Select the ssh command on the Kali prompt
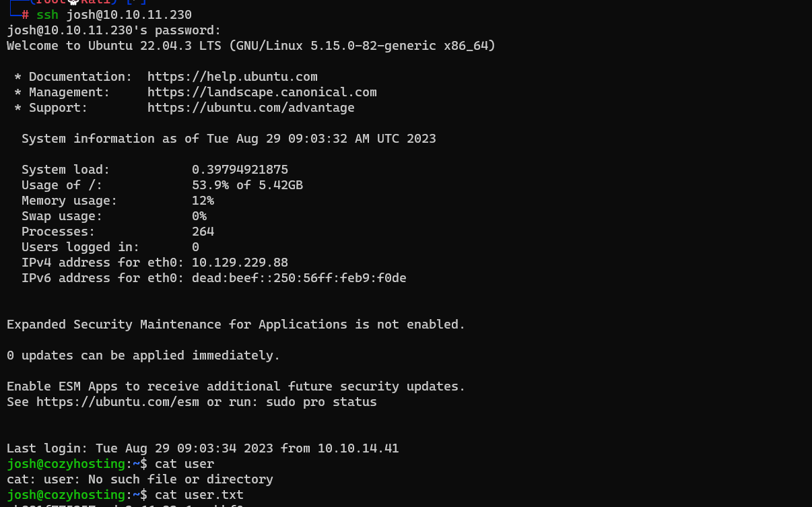Image resolution: width=812 pixels, height=507 pixels. pyautogui.click(x=47, y=14)
